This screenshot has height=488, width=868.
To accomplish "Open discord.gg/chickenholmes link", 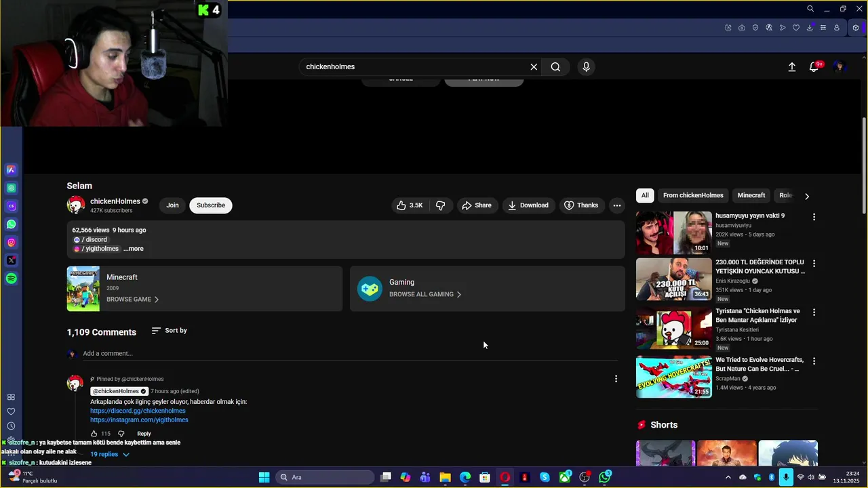I will [x=138, y=411].
